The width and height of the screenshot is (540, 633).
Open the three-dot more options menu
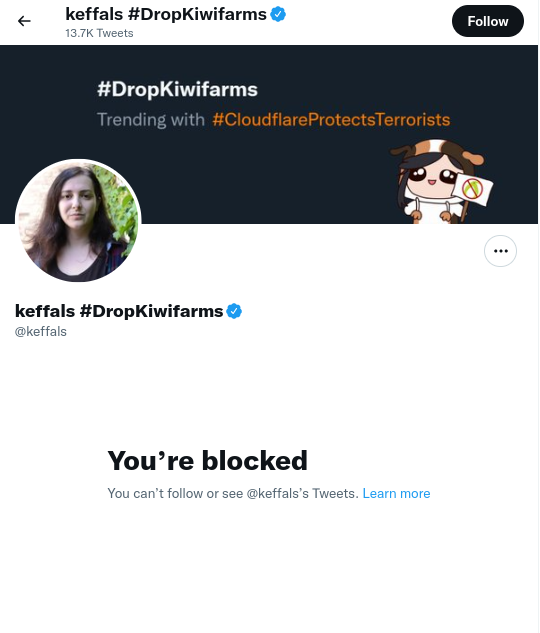(x=500, y=251)
